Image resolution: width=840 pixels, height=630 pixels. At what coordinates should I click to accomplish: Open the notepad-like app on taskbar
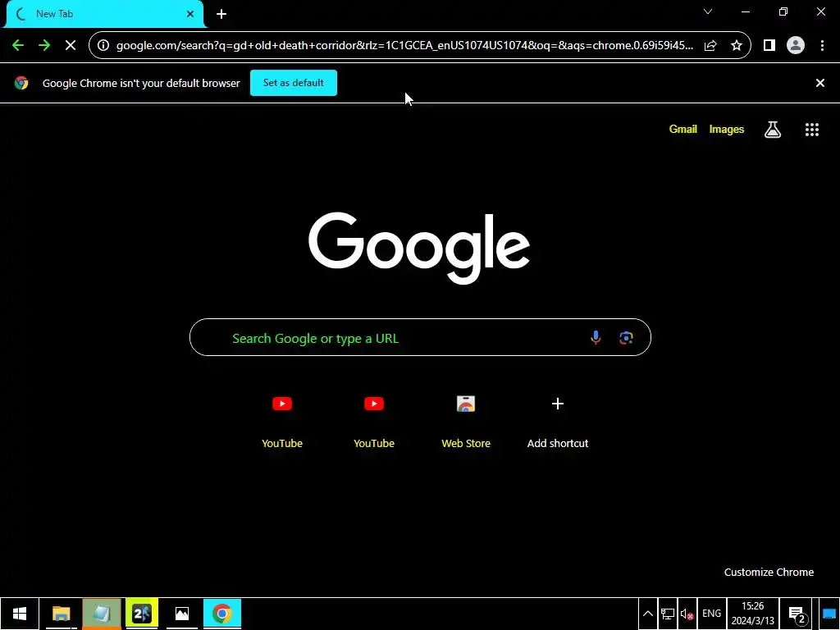(102, 614)
